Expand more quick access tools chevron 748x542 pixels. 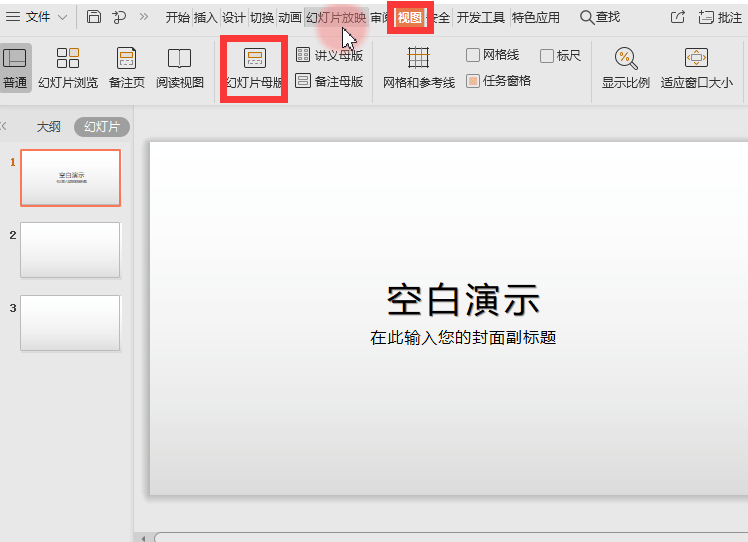[x=144, y=17]
